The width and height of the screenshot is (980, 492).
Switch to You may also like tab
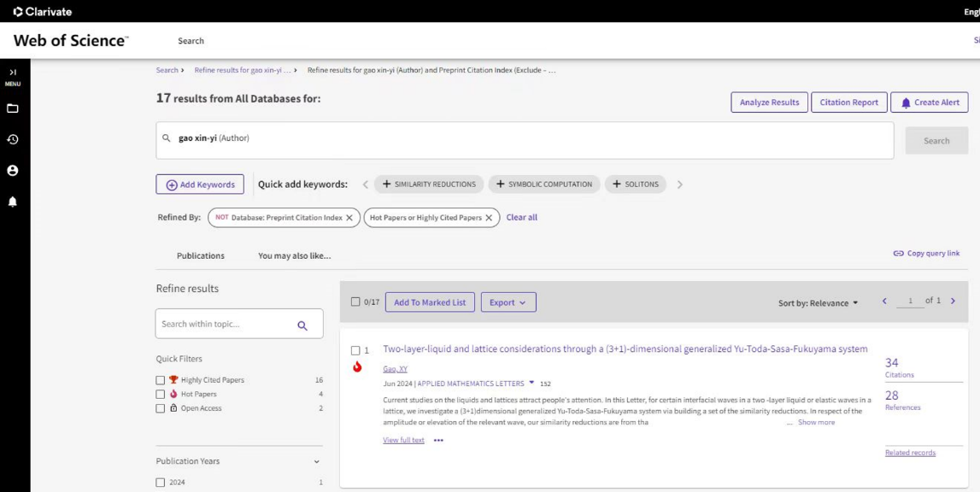(x=294, y=255)
